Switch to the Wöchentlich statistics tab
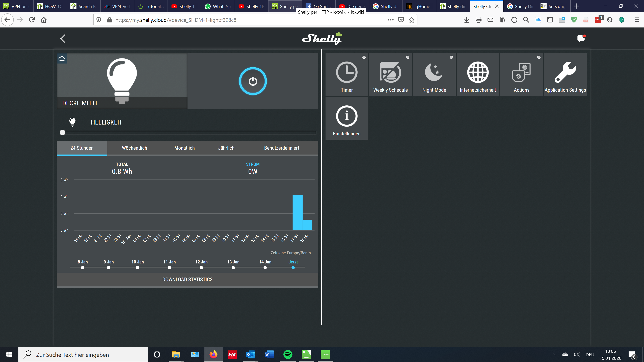The width and height of the screenshot is (644, 362). point(135,148)
